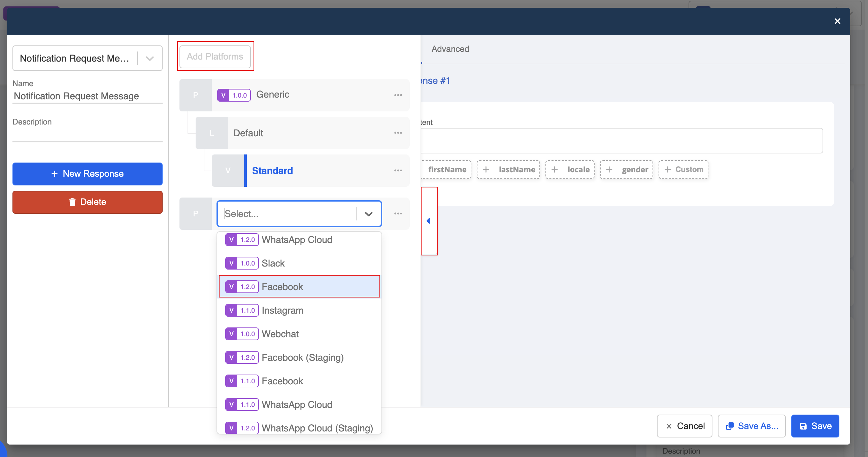
Task: Close the dialog with the X icon
Action: tap(837, 21)
